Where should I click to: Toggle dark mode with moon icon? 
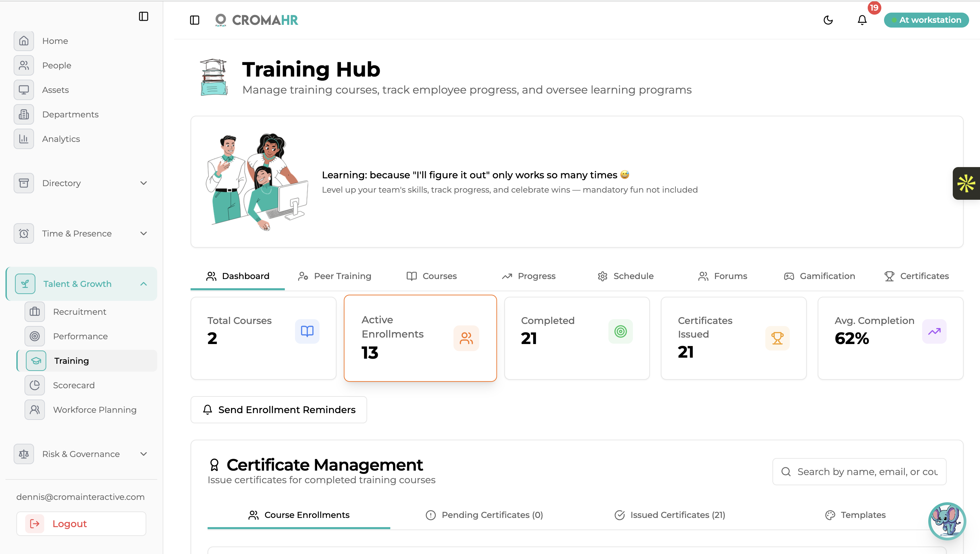coord(828,20)
